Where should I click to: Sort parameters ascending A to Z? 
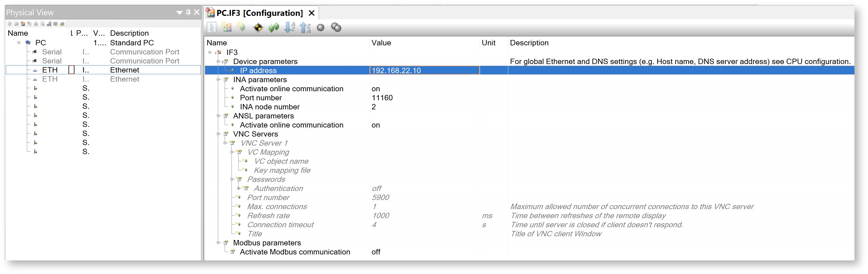click(x=290, y=28)
